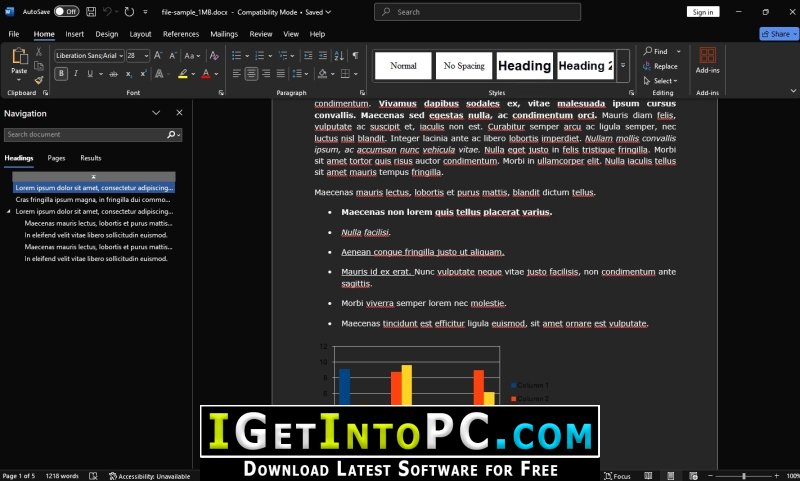This screenshot has width=800, height=481.
Task: Toggle Bold formatting
Action: pos(61,74)
